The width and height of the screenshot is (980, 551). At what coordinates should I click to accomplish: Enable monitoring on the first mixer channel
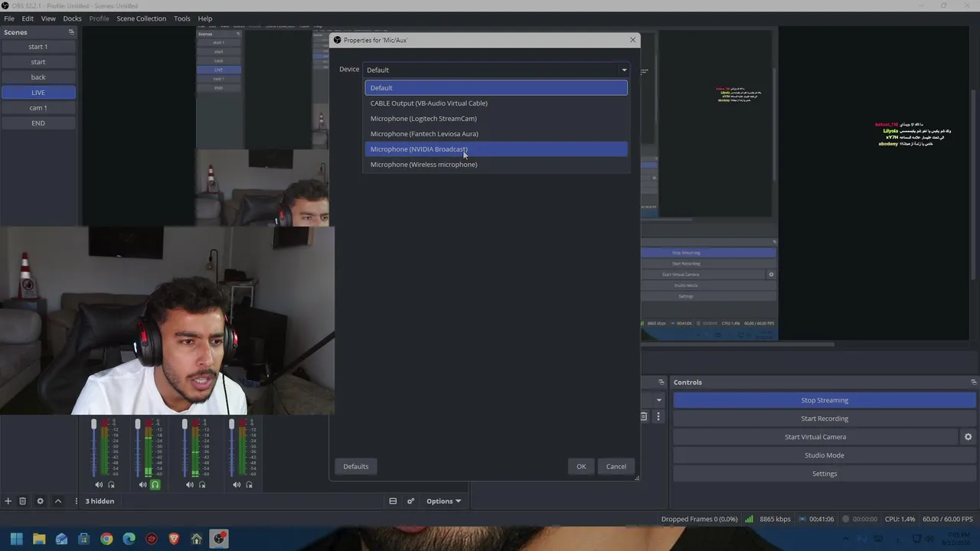coord(111,484)
